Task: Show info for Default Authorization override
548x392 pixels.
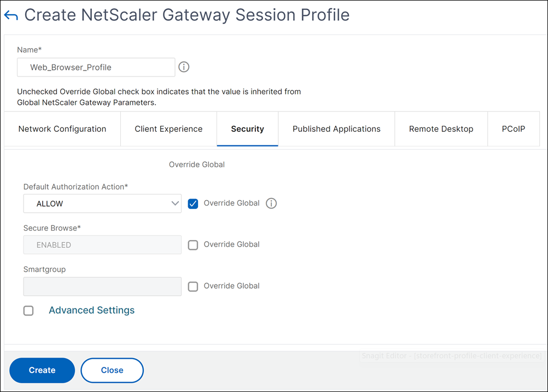Action: (271, 203)
